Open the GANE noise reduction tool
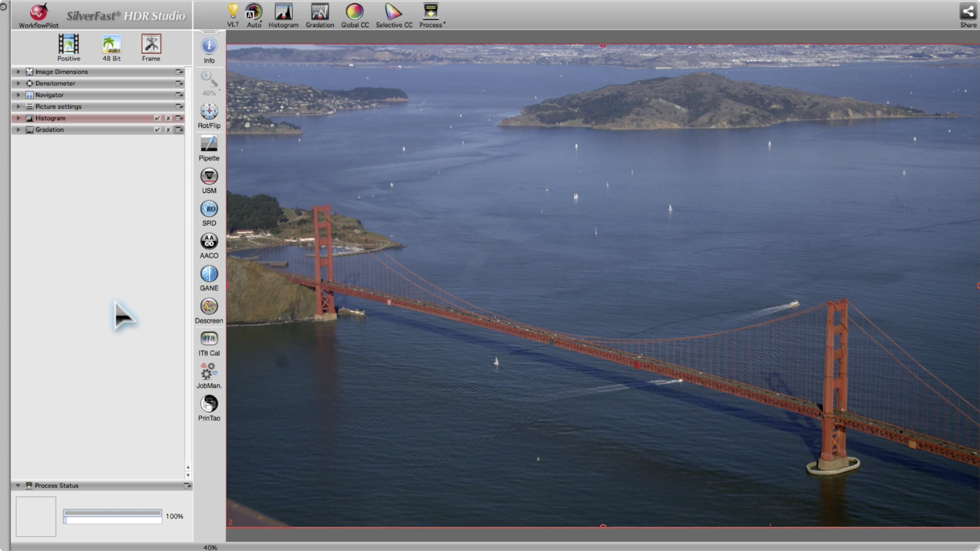The height and width of the screenshot is (551, 980). click(x=208, y=274)
